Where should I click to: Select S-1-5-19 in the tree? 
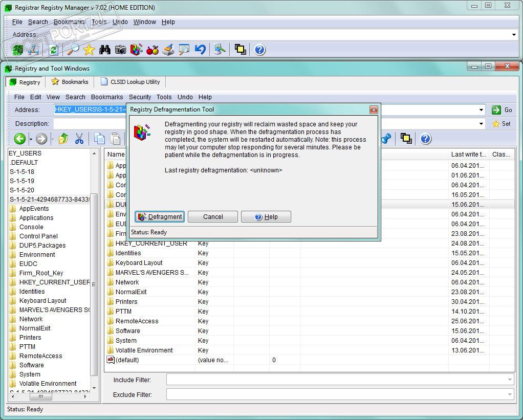click(x=21, y=181)
